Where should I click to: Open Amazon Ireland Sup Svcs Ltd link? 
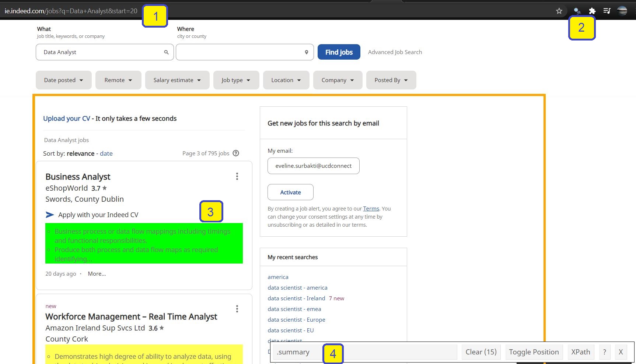tap(95, 328)
